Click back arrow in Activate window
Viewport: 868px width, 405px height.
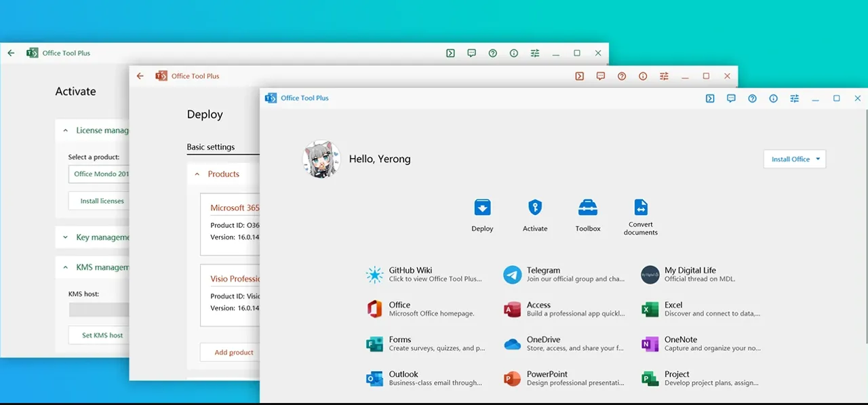tap(11, 53)
